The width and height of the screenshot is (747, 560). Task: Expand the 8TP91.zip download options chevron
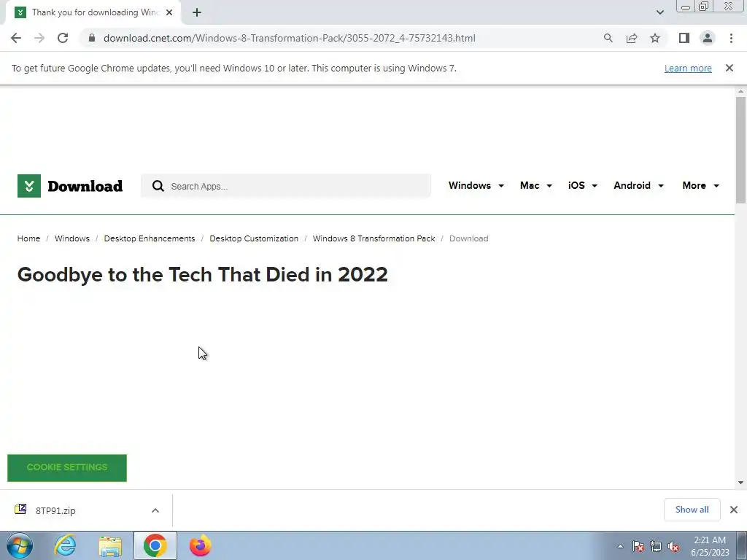pyautogui.click(x=155, y=510)
